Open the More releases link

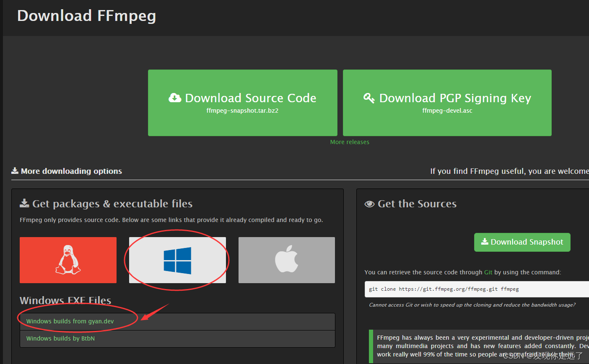coord(350,142)
